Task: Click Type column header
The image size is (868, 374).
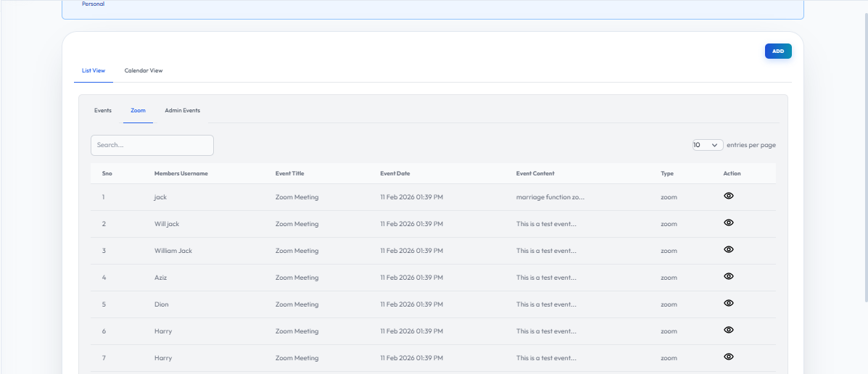Action: click(667, 174)
